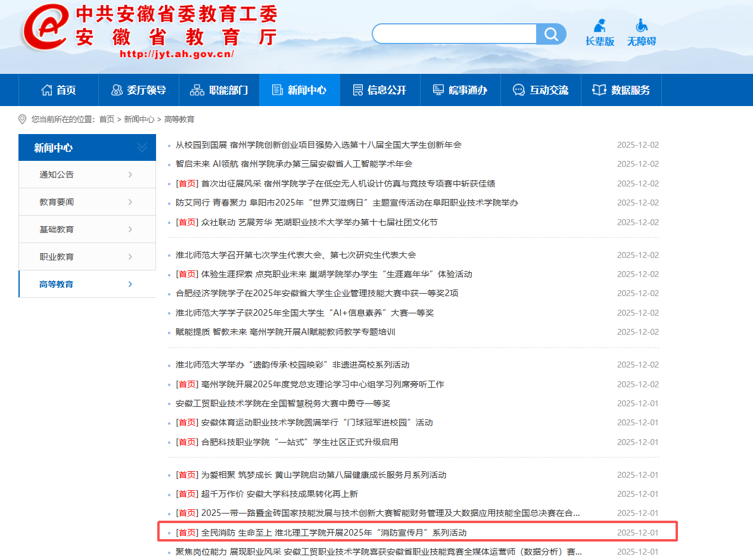
Task: Collapse the 新闻中心 sidebar double chevron
Action: tap(142, 148)
